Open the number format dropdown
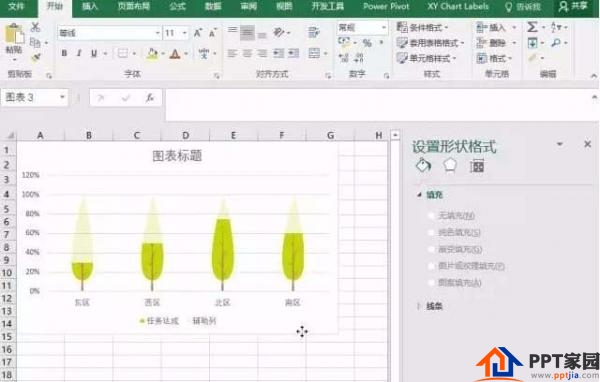The height and width of the screenshot is (382, 600). click(x=383, y=28)
